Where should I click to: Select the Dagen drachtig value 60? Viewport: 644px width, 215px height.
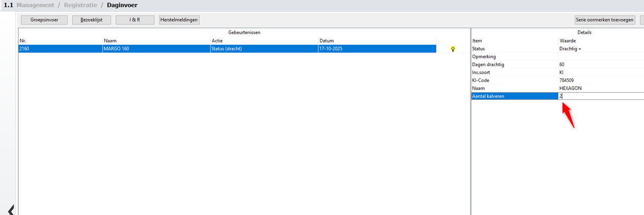(600, 65)
